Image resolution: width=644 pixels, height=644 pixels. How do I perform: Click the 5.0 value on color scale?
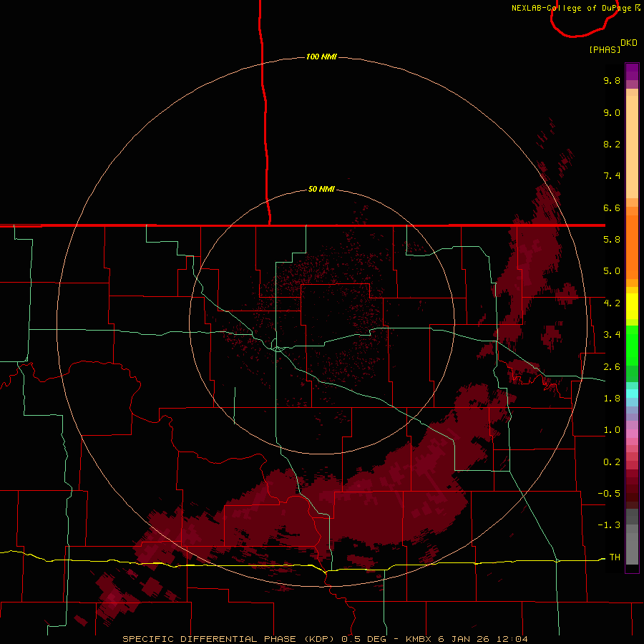point(612,271)
